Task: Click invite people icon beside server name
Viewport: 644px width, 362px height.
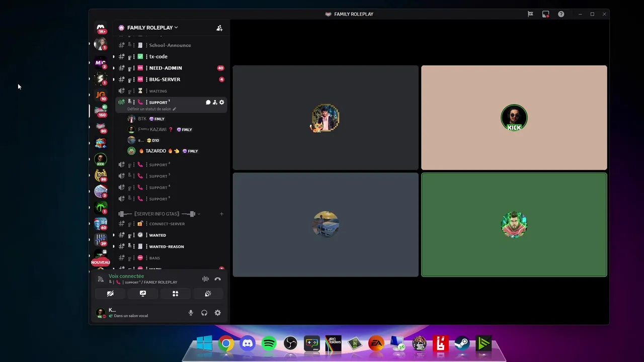Action: point(219,28)
